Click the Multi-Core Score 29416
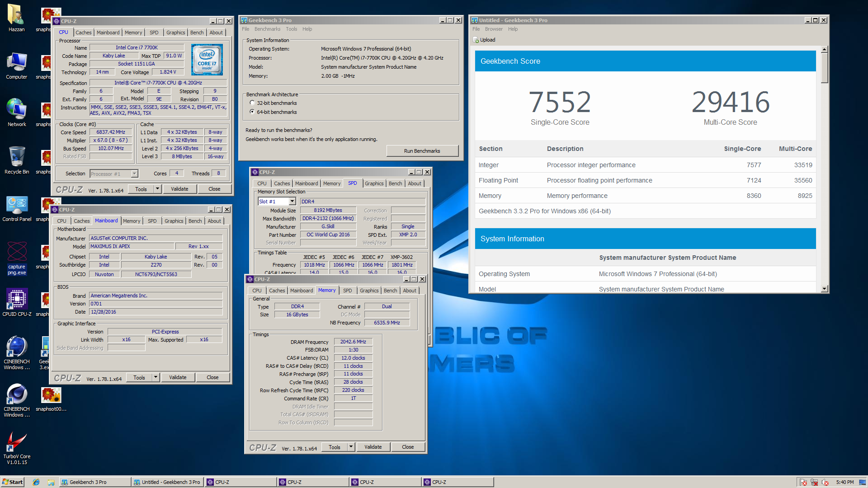The width and height of the screenshot is (868, 488). click(730, 102)
